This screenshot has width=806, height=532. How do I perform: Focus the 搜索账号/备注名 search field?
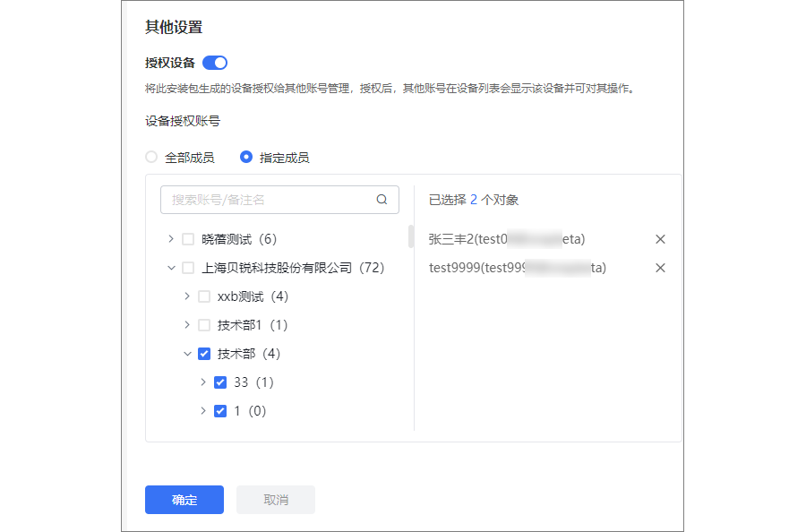(x=279, y=200)
